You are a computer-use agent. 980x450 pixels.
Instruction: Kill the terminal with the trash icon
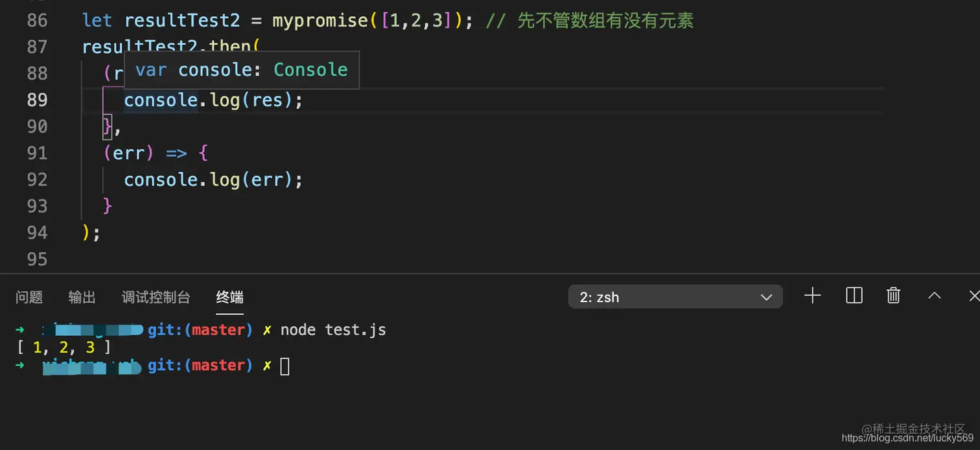click(893, 296)
